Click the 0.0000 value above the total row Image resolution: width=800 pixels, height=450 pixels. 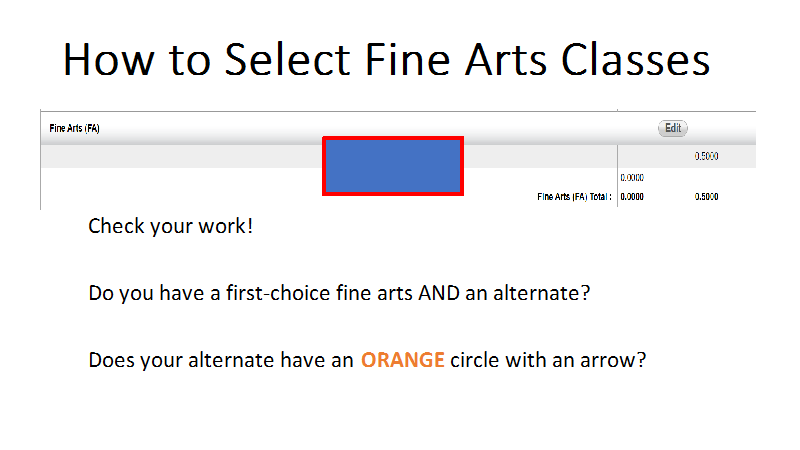pyautogui.click(x=632, y=178)
